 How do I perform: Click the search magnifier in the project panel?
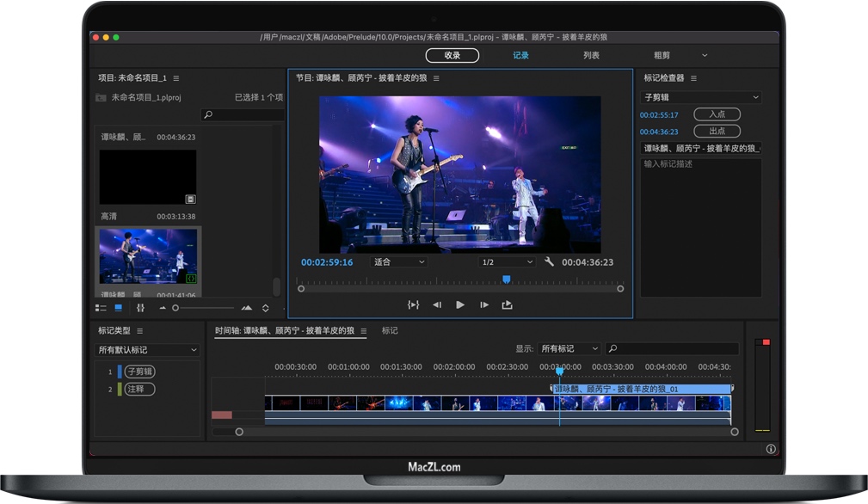208,113
